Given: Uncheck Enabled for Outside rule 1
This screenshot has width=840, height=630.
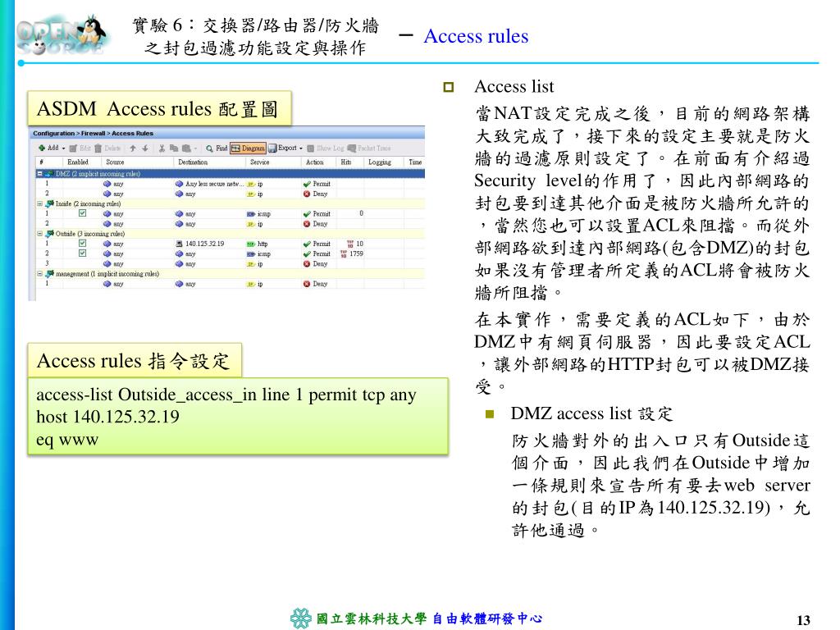Looking at the screenshot, I should click(83, 243).
